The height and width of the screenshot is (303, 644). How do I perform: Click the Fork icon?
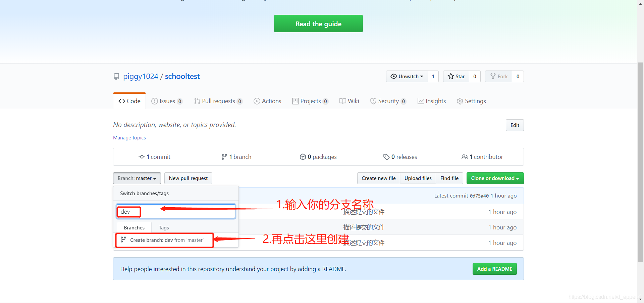tap(493, 76)
